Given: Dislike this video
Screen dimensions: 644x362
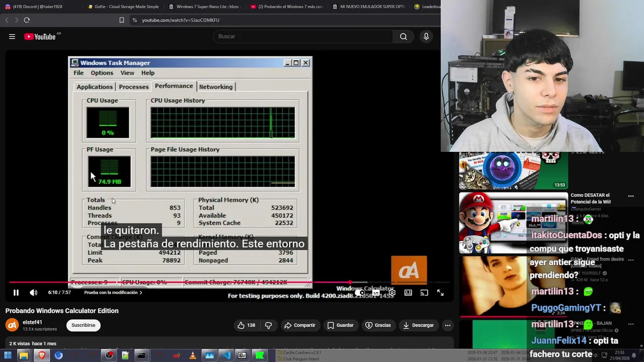Looking at the screenshot, I should point(269,325).
